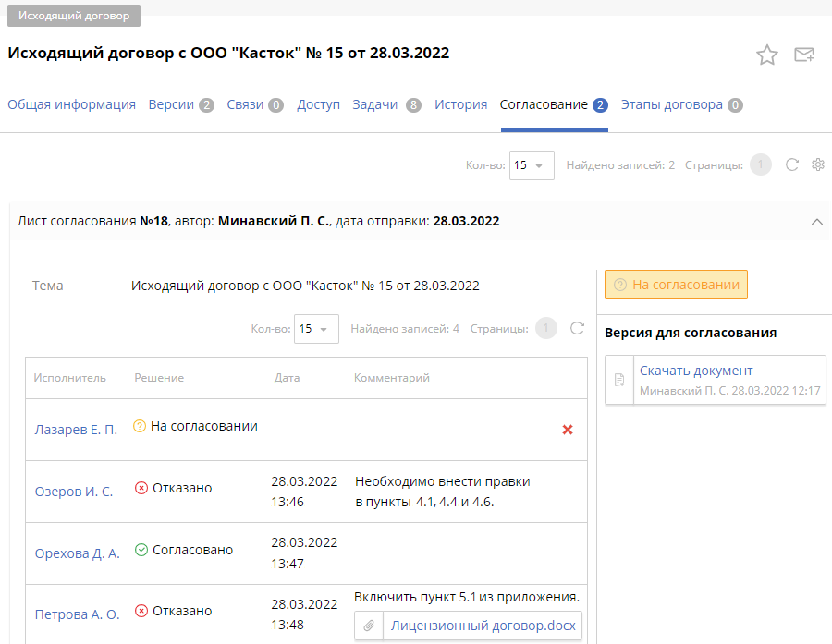Click the Исходящий договор label tag

[74, 16]
